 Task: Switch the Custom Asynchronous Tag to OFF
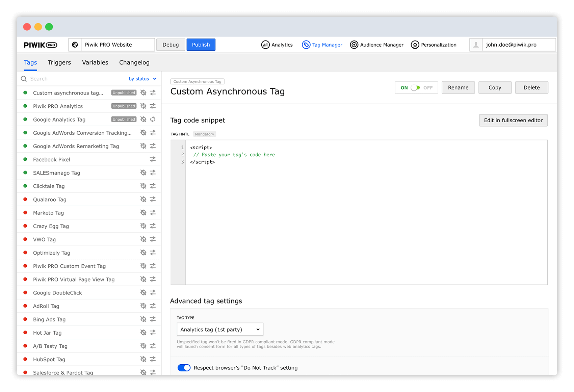[416, 87]
